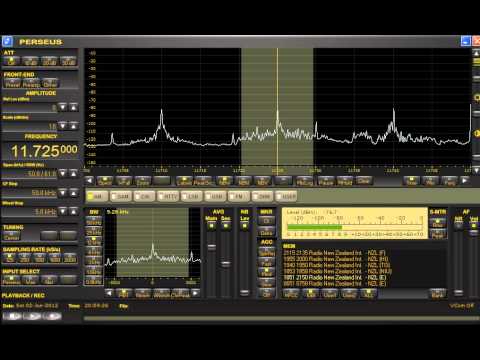Viewport: 480px width, 360px height.
Task: Switch to the WFall waterfall display
Action: (x=124, y=181)
